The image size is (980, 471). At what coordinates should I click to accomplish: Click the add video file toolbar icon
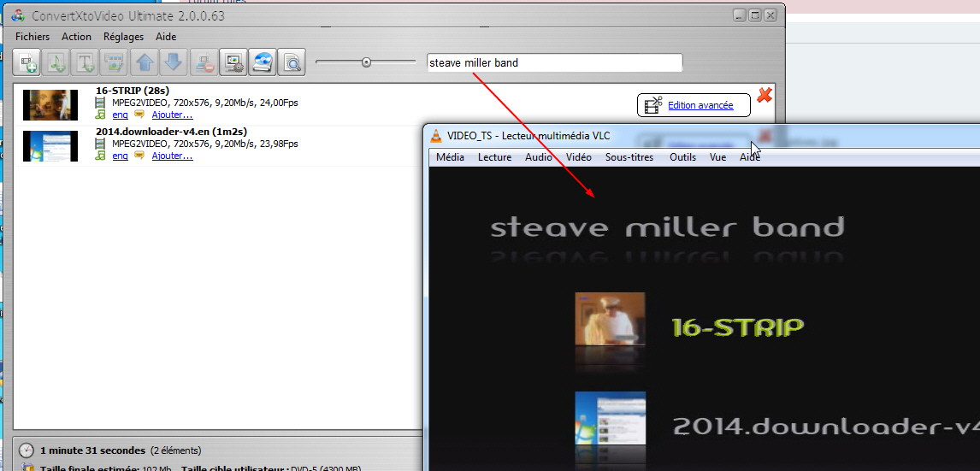pos(27,62)
